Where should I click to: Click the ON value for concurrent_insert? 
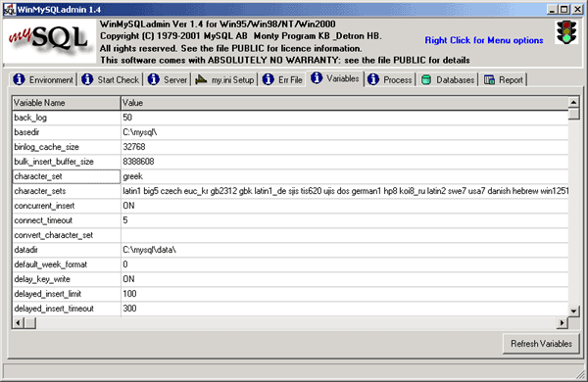point(128,206)
